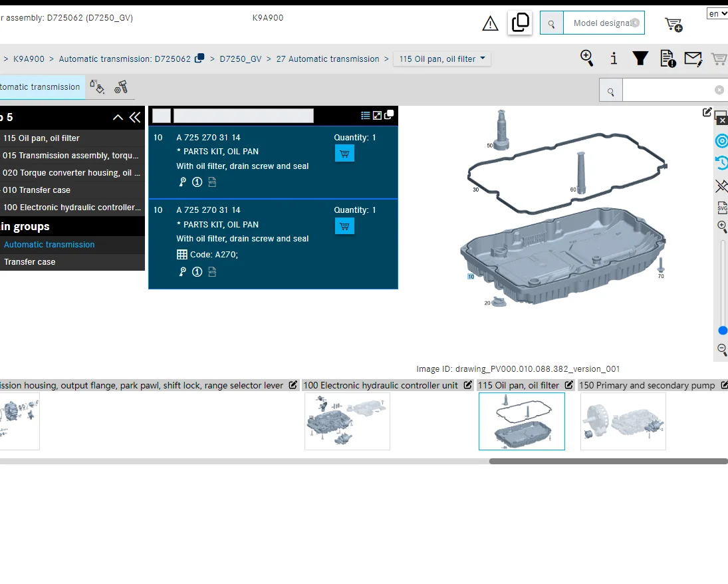The image size is (728, 584).
Task: Click the zoom-plus magnifier in breadcrumb bar
Action: point(587,59)
